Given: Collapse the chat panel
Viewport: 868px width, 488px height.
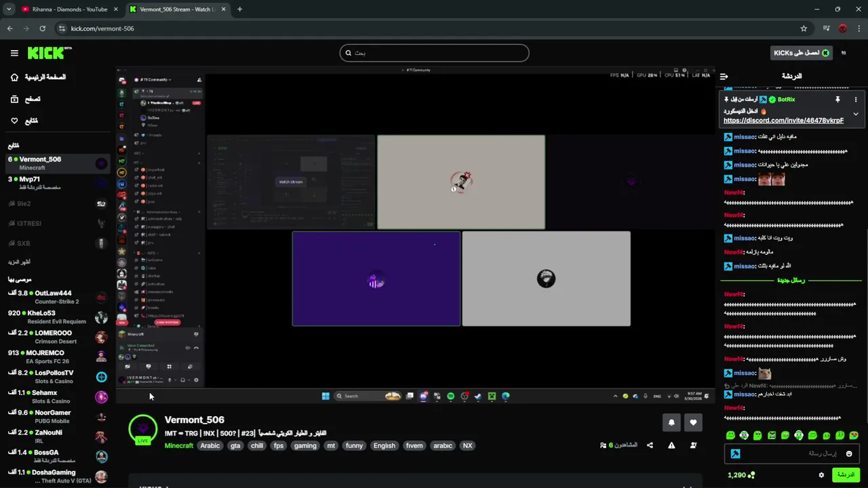Looking at the screenshot, I should tap(724, 77).
